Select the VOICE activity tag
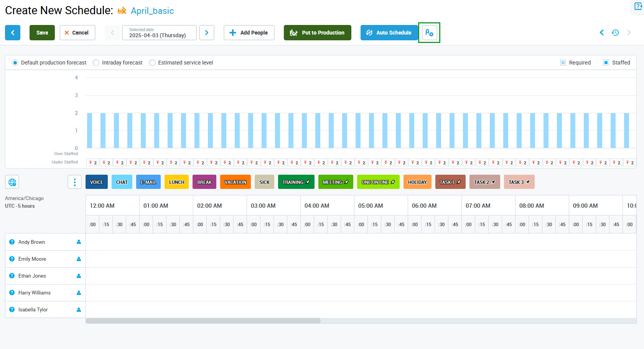 [x=97, y=182]
